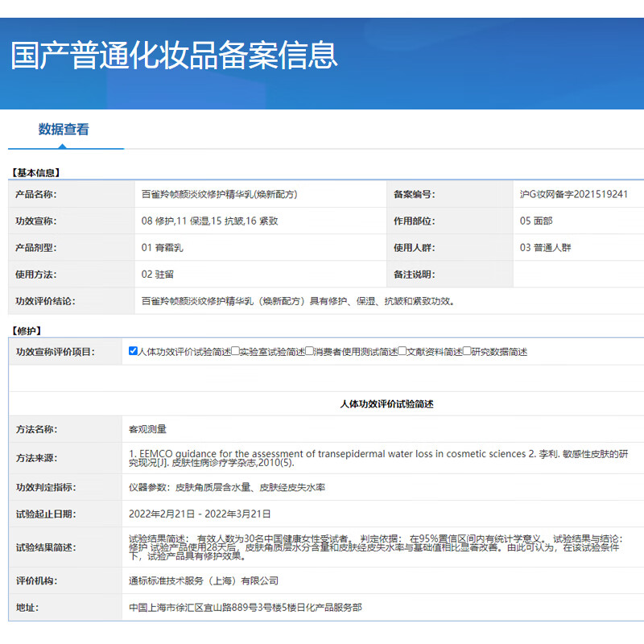Click the 功效宣称评价项目 label
The width and height of the screenshot is (644, 644).
pyautogui.click(x=56, y=352)
